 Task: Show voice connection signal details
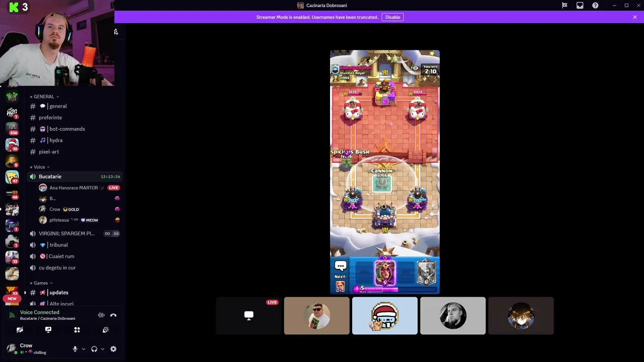click(x=12, y=315)
